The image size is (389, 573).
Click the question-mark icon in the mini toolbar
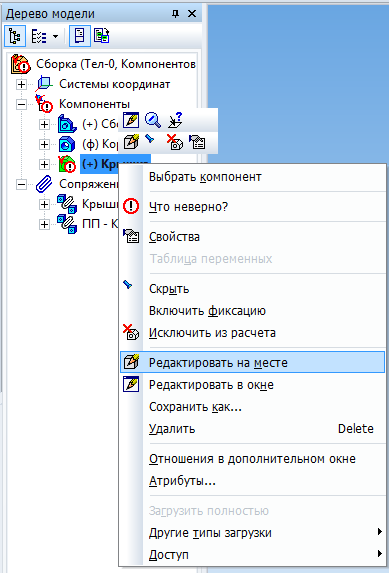tap(175, 120)
